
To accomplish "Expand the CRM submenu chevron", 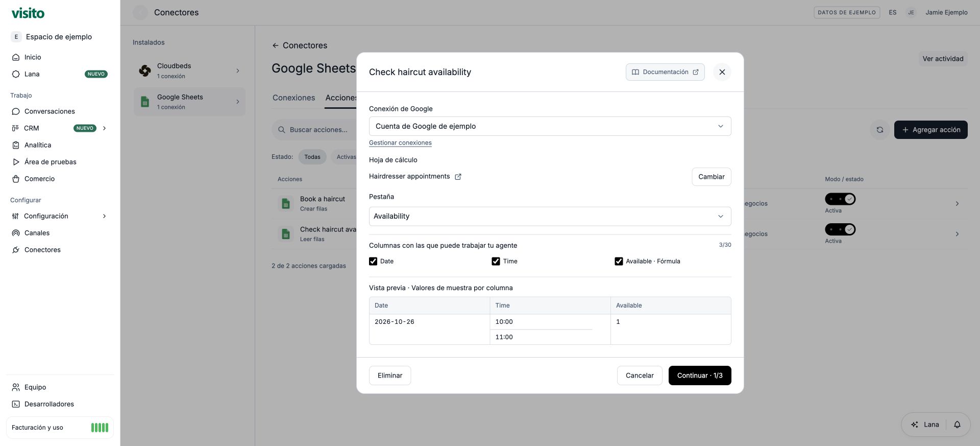I will tap(104, 128).
